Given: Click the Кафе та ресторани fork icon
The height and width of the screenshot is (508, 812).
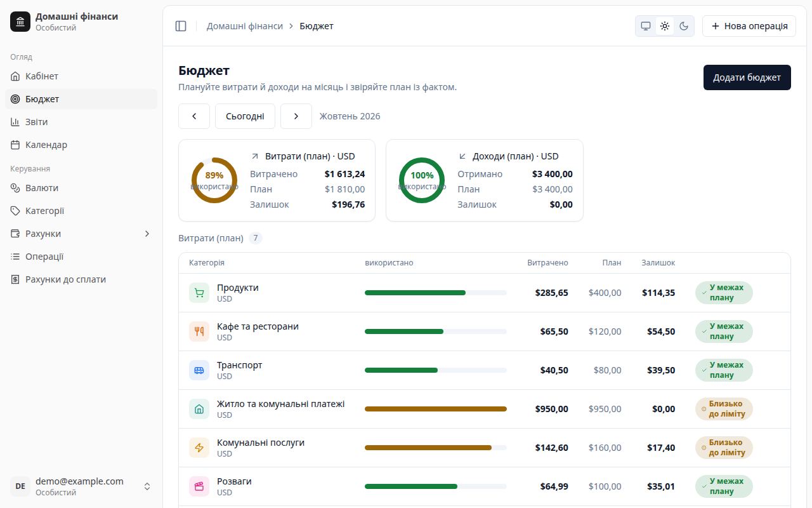Looking at the screenshot, I should coord(199,331).
